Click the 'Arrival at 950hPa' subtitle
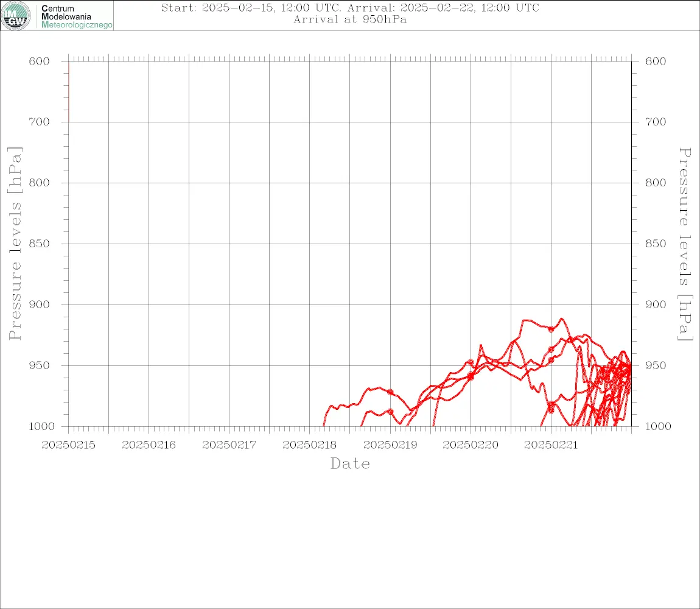Viewport: 700px width, 609px height. pyautogui.click(x=350, y=19)
